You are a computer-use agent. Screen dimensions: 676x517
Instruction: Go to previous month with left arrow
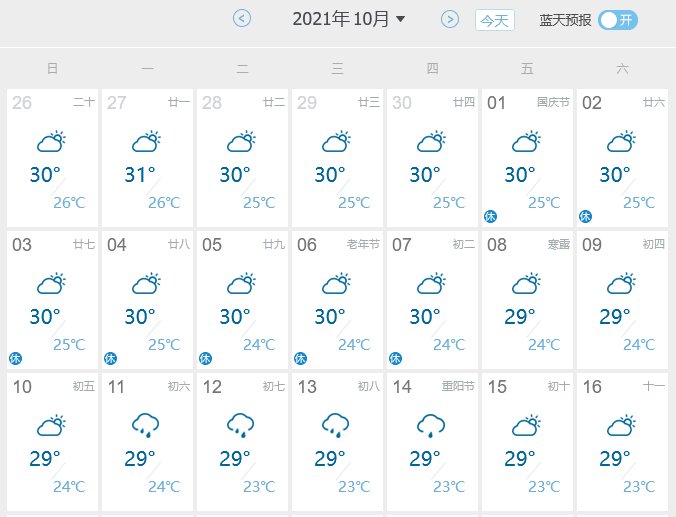pos(242,19)
